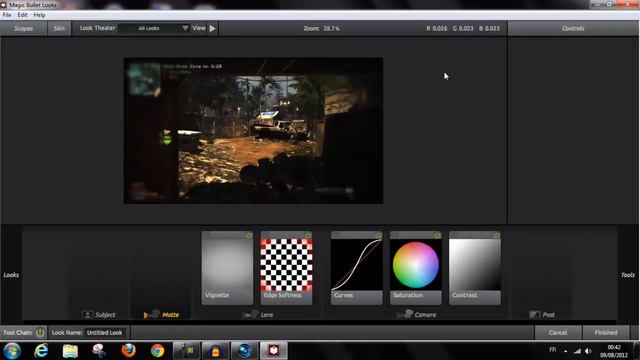Click the Finished button
Image resolution: width=640 pixels, height=360 pixels.
click(606, 333)
